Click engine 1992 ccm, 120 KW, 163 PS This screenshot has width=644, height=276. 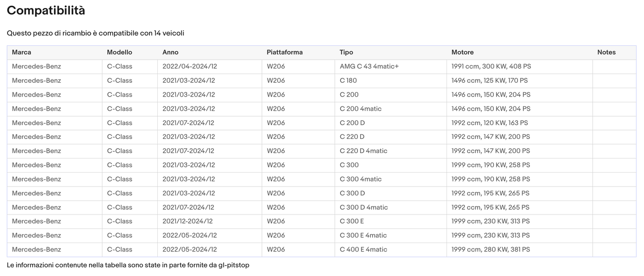[x=489, y=123]
